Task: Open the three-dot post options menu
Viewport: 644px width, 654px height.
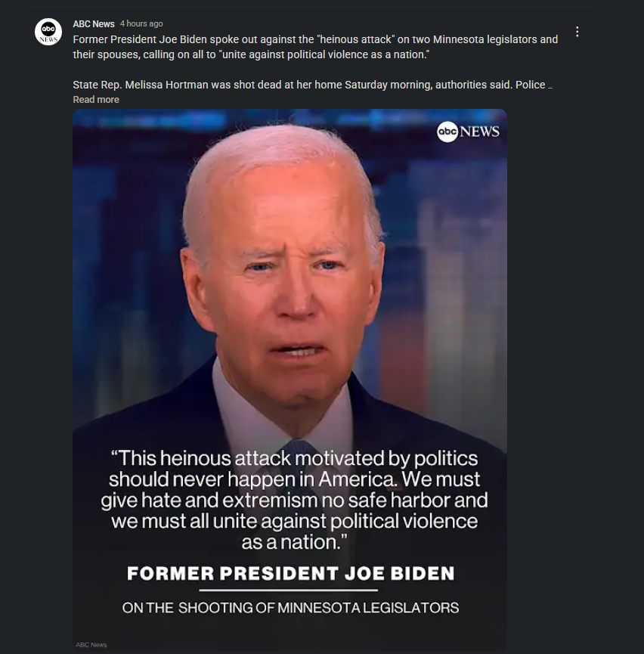Action: coord(577,32)
